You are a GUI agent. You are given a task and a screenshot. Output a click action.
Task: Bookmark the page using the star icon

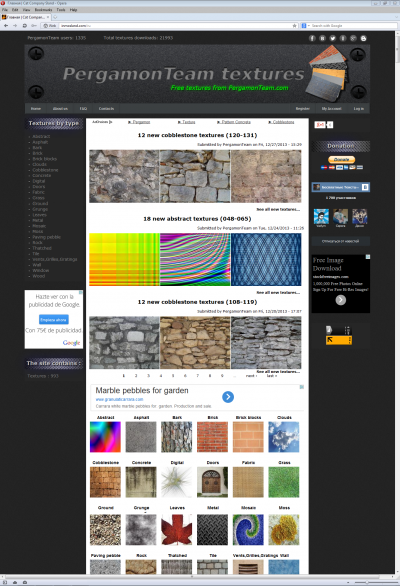pyautogui.click(x=295, y=26)
